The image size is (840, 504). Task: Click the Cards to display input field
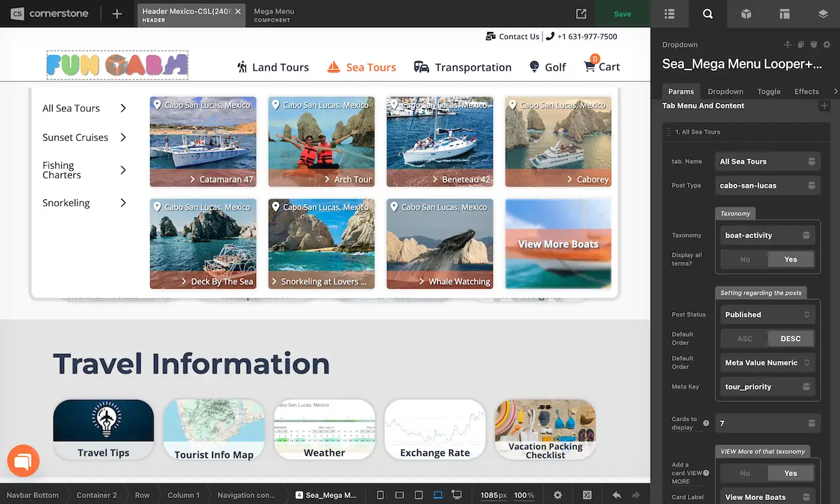click(760, 423)
